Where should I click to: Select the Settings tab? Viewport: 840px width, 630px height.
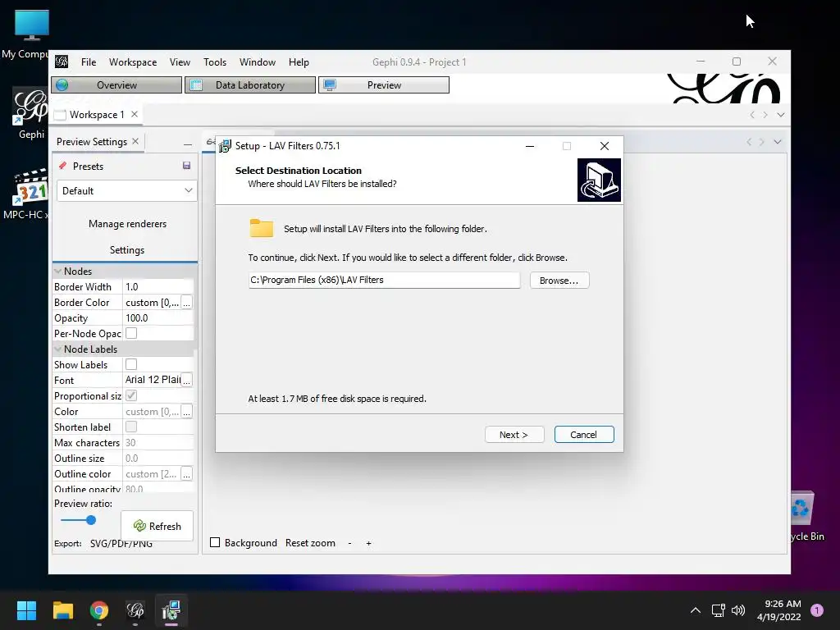point(127,250)
